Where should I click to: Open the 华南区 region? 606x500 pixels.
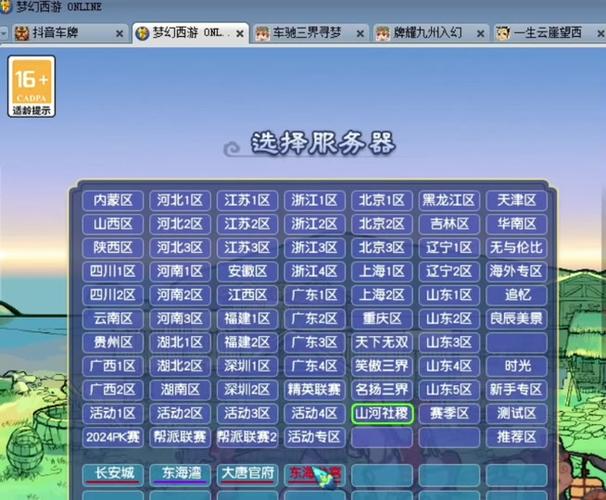(x=517, y=224)
